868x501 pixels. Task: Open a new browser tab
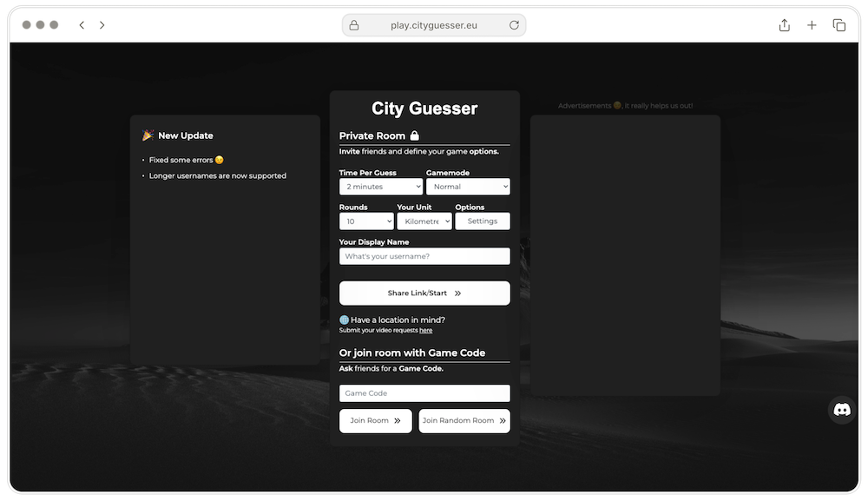tap(812, 24)
